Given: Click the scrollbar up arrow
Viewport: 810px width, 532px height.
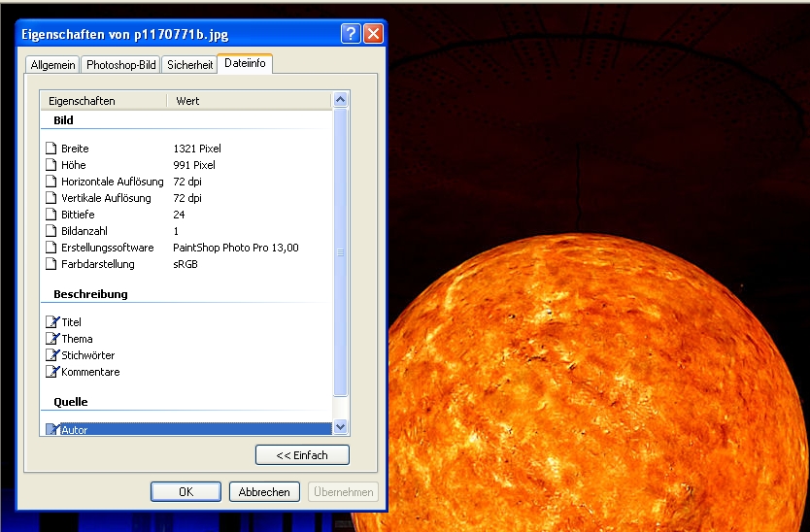Looking at the screenshot, I should (341, 99).
